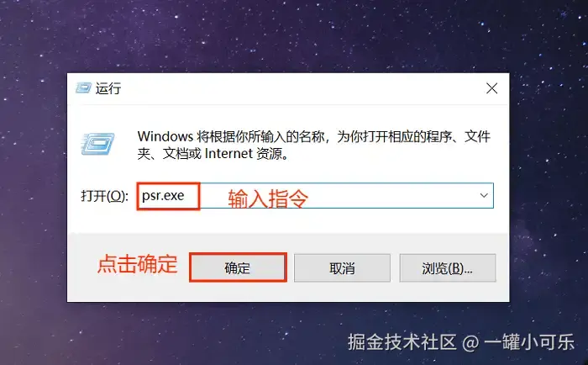
Task: Click the 运行 dialog title text
Action: click(x=108, y=88)
